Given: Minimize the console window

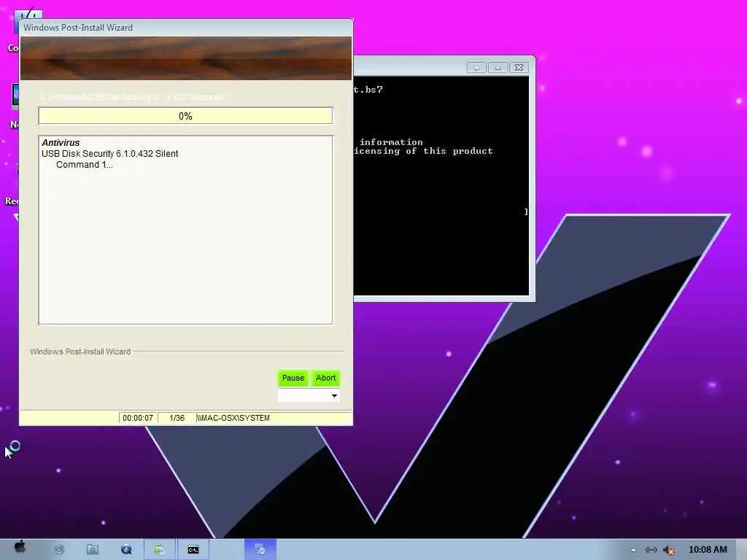Looking at the screenshot, I should (x=476, y=68).
